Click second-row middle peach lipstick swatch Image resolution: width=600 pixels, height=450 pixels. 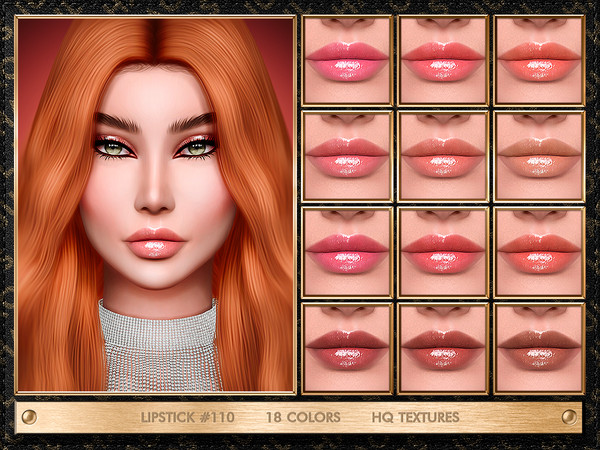coord(443,156)
